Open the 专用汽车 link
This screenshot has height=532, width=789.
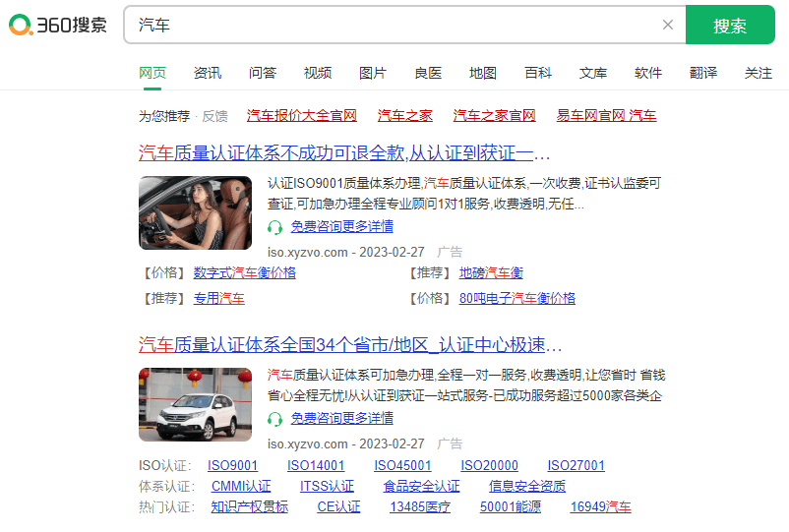click(x=218, y=299)
